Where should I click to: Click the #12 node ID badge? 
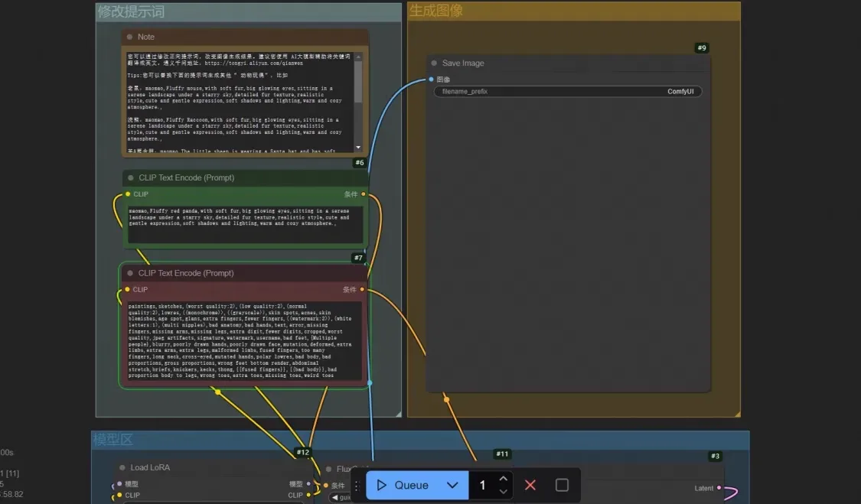[x=303, y=453]
